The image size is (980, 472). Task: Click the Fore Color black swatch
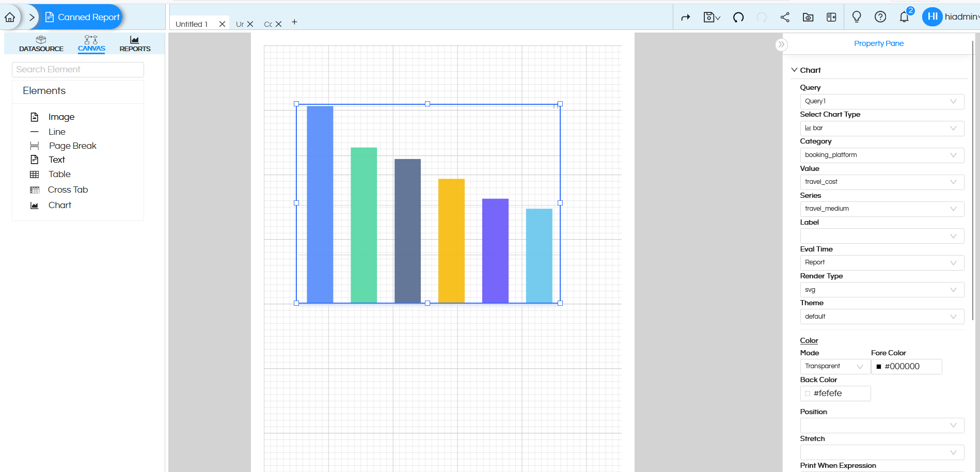(x=879, y=366)
